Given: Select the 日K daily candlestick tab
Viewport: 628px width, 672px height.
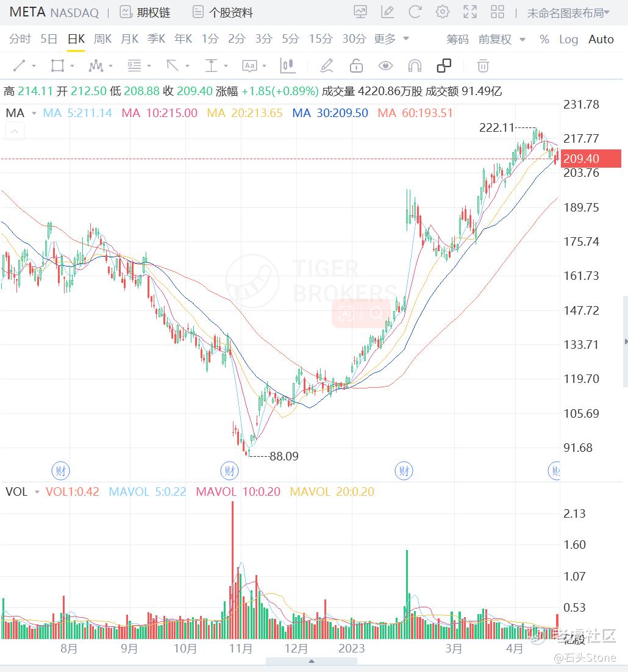Looking at the screenshot, I should (x=76, y=39).
